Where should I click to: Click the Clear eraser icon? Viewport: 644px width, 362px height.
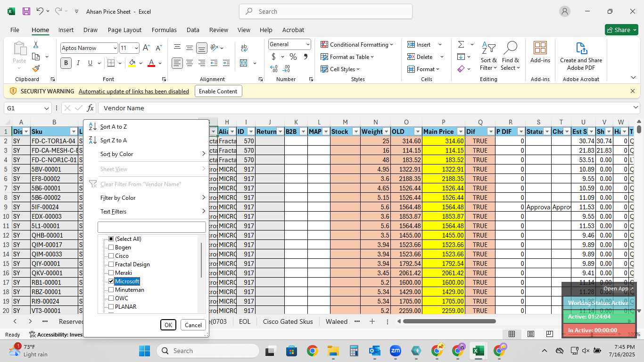click(461, 69)
